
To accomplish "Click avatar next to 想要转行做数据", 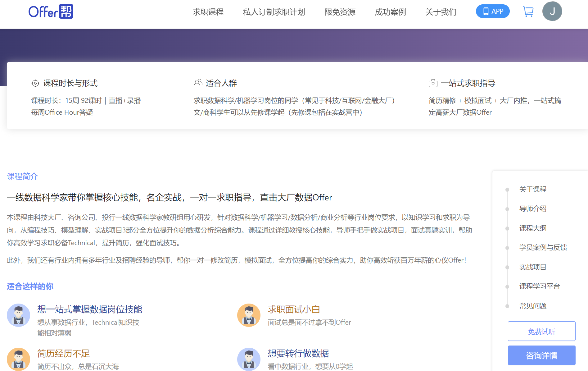I will coord(249,359).
